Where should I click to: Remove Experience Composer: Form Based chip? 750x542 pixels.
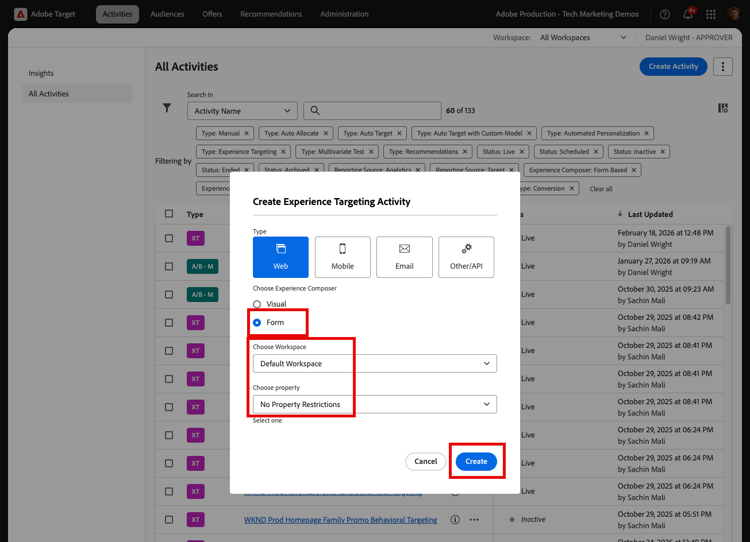pyautogui.click(x=634, y=170)
